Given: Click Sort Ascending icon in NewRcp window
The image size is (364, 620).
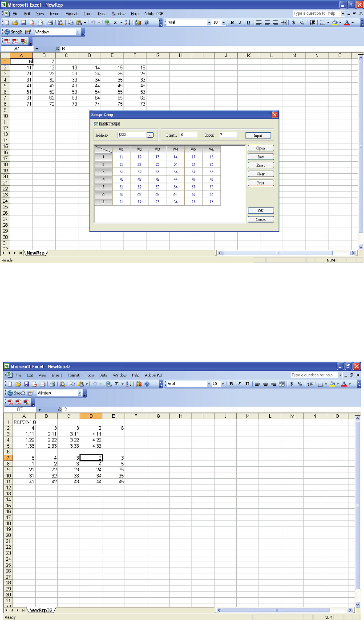Looking at the screenshot, I should (x=127, y=22).
